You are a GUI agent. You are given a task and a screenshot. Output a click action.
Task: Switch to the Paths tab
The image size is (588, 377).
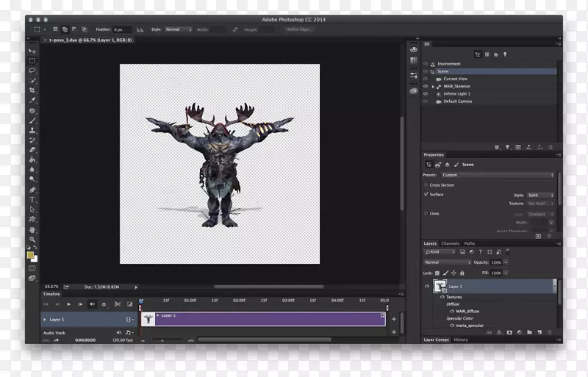click(x=469, y=243)
